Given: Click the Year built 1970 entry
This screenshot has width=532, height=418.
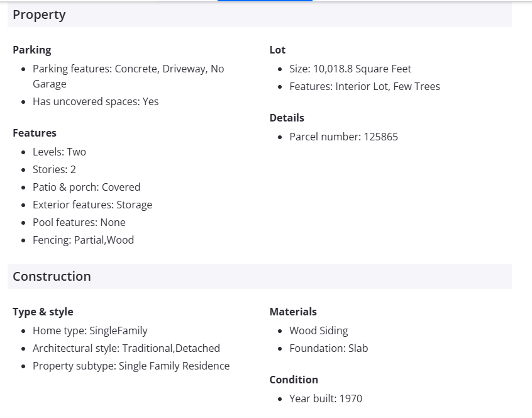Looking at the screenshot, I should click(326, 398).
